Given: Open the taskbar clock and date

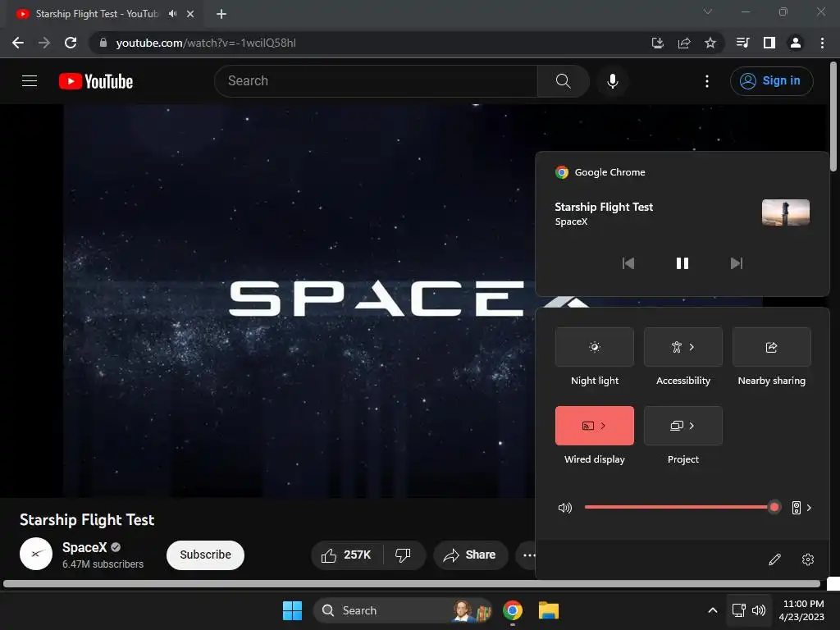Looking at the screenshot, I should click(802, 610).
